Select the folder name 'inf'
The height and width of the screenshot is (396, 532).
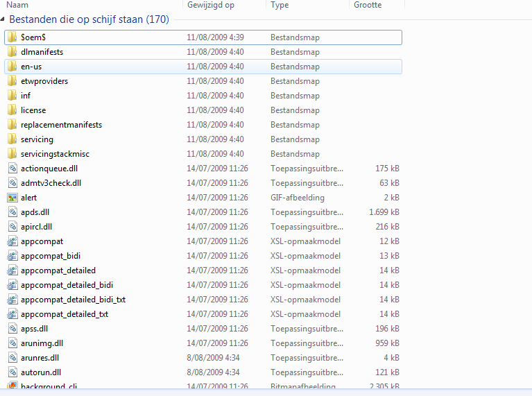tap(26, 96)
